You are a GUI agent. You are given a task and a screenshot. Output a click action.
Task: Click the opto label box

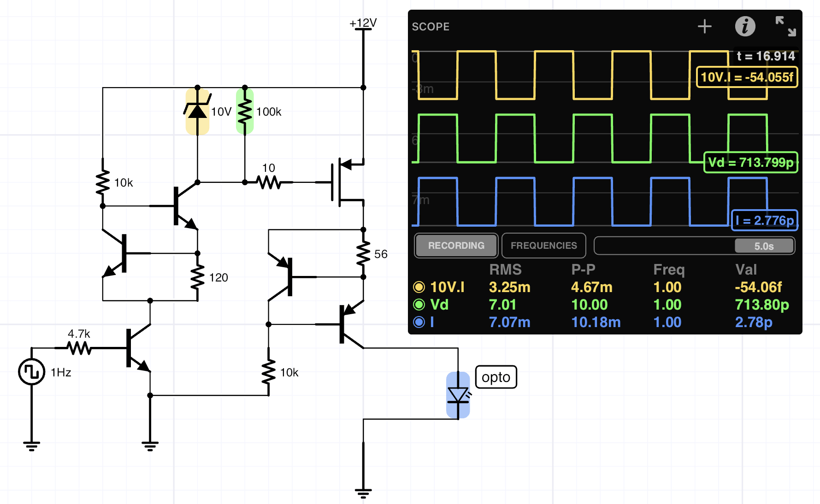coord(496,377)
